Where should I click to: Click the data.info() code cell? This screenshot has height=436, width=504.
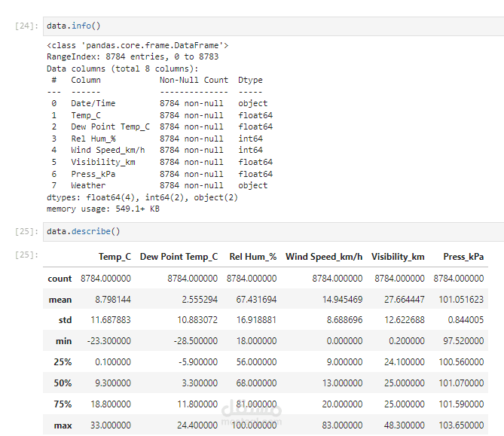pyautogui.click(x=273, y=26)
